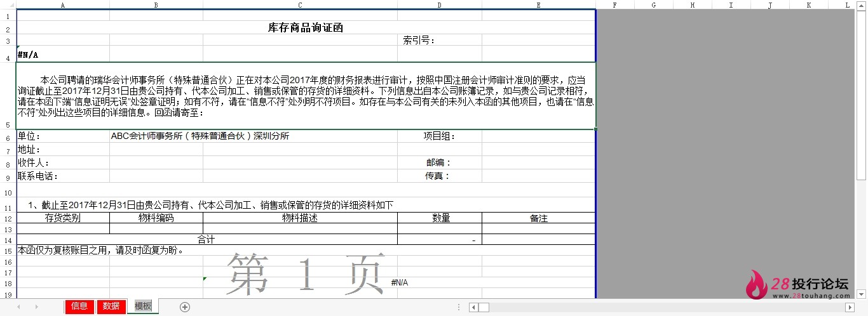Click the 地址： label cell
Image resolution: width=868 pixels, height=316 pixels.
click(x=63, y=149)
